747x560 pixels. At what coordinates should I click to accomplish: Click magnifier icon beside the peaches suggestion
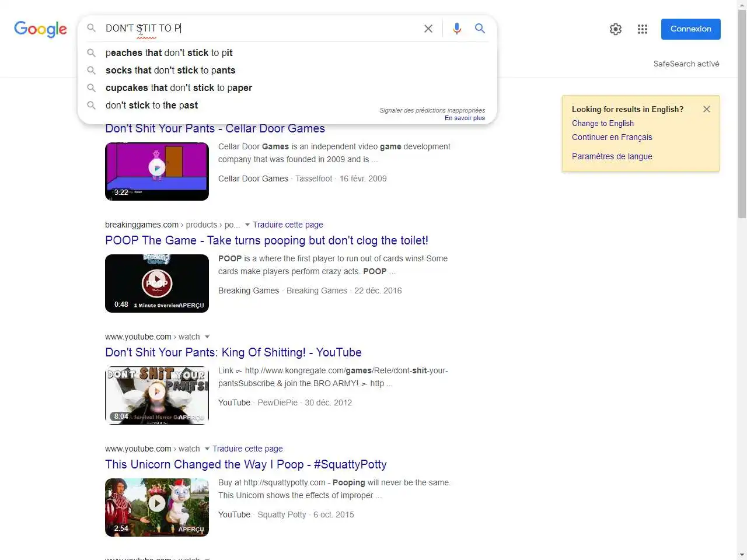(92, 52)
